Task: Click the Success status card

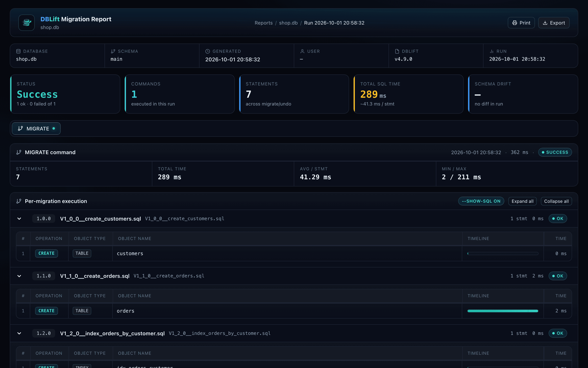Action: [65, 94]
